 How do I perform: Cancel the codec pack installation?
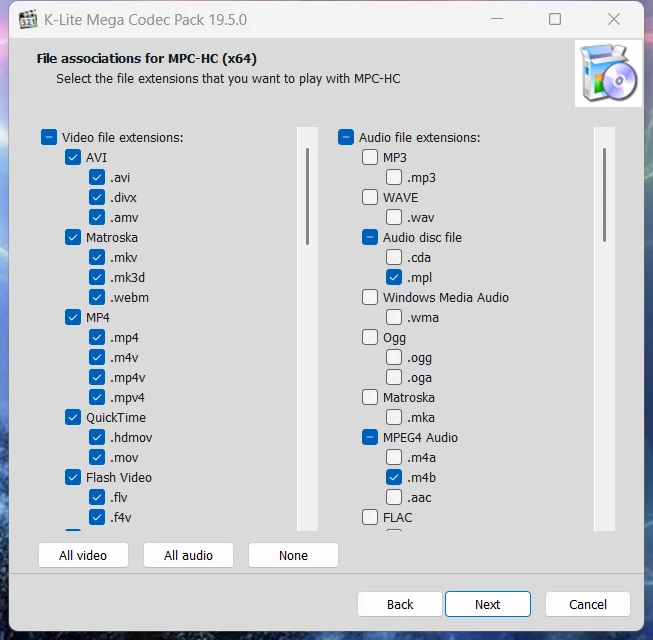pos(587,604)
